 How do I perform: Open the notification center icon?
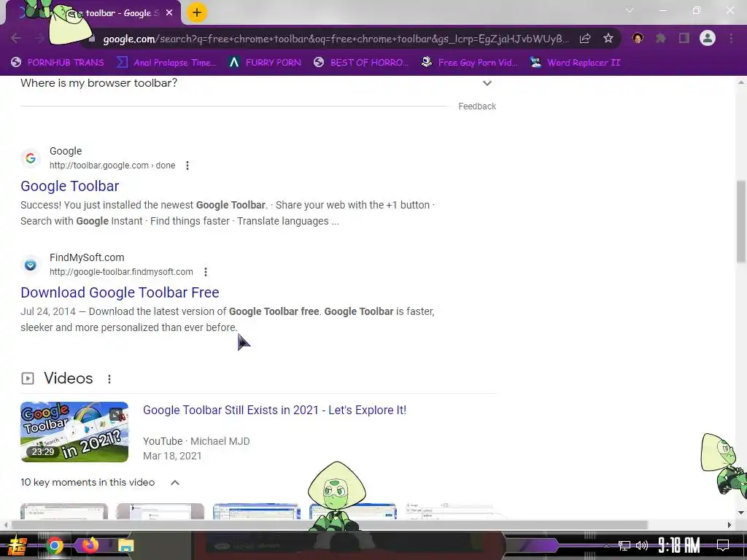[723, 545]
